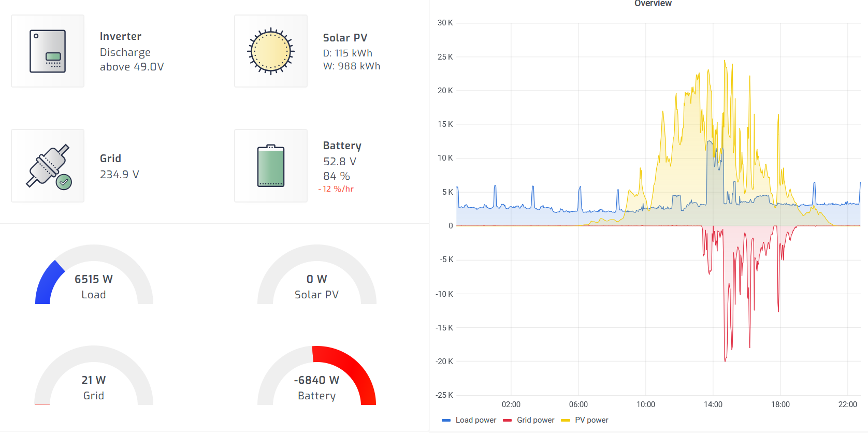
Task: Click the 14:00 time axis marker
Action: click(x=713, y=405)
